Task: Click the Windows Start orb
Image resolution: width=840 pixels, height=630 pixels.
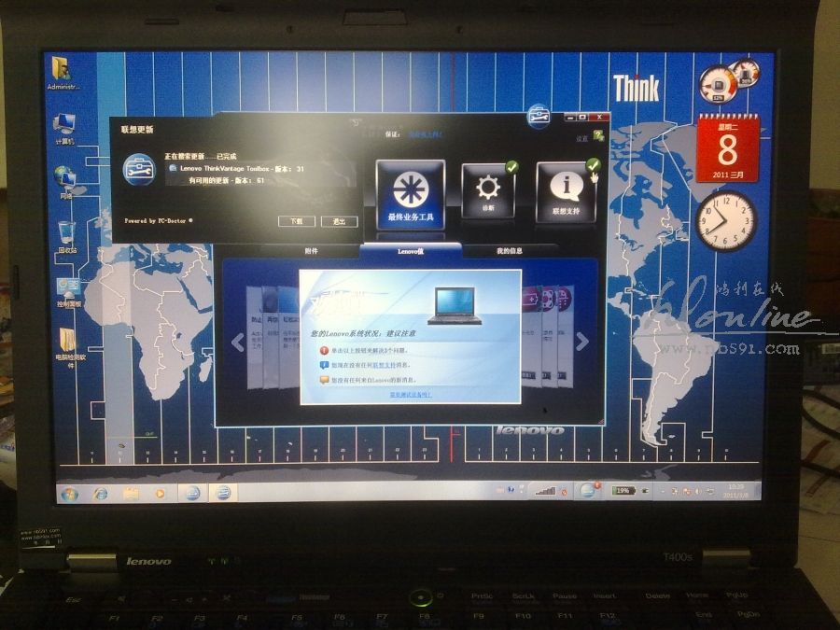Action: 68,493
